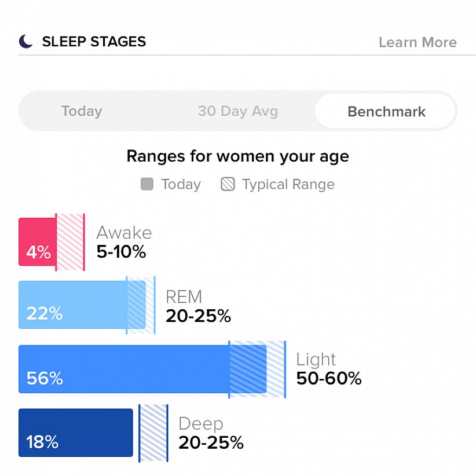Click the striped Awake typical range band
Image resolution: width=476 pixels, height=476 pixels.
[70, 242]
